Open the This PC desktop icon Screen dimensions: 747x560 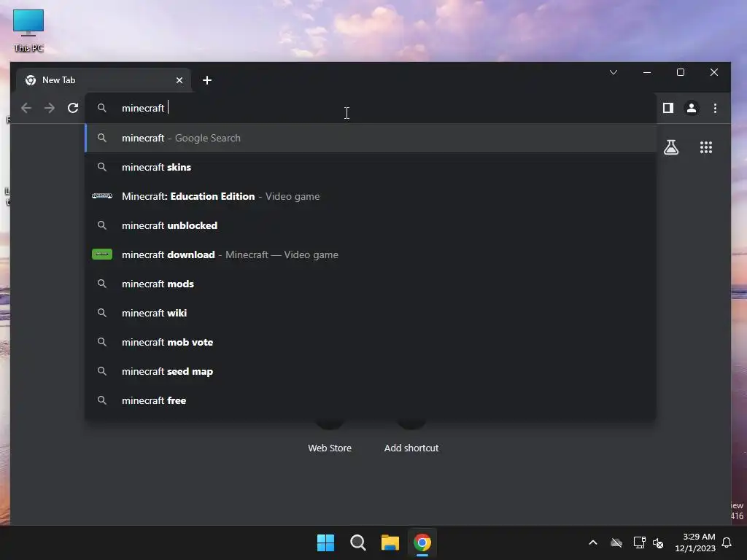(x=28, y=30)
